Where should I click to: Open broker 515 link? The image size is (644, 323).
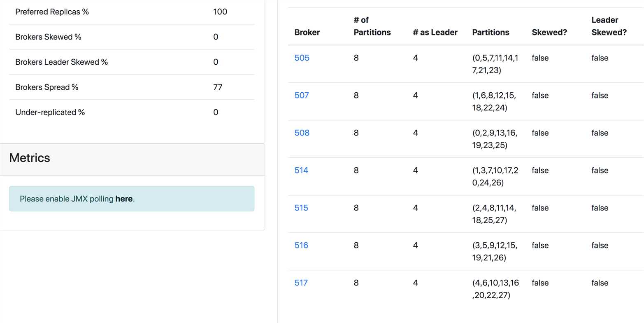tap(301, 208)
